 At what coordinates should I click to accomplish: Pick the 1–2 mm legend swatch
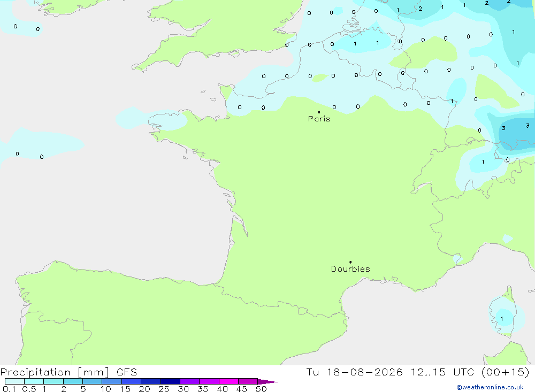click(x=53, y=381)
